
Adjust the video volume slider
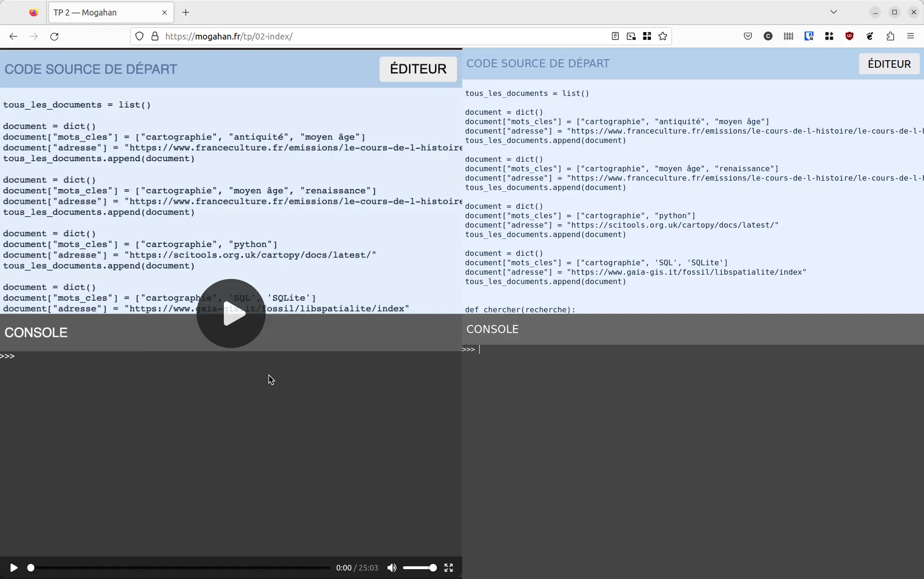coord(419,568)
